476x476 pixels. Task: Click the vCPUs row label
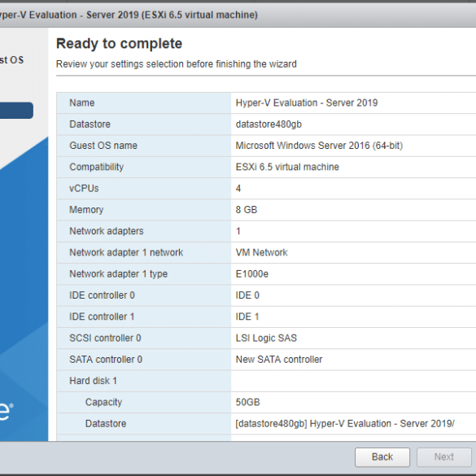coord(84,188)
